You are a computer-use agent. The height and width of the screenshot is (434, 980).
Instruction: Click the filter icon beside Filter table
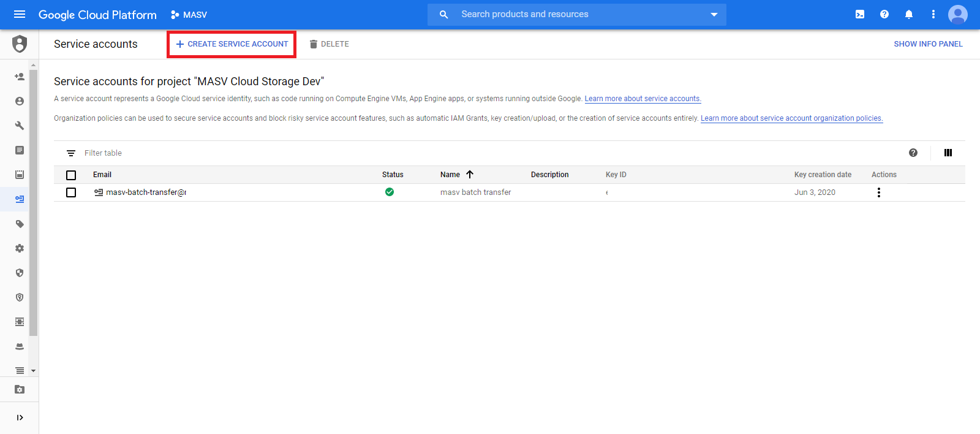(71, 153)
